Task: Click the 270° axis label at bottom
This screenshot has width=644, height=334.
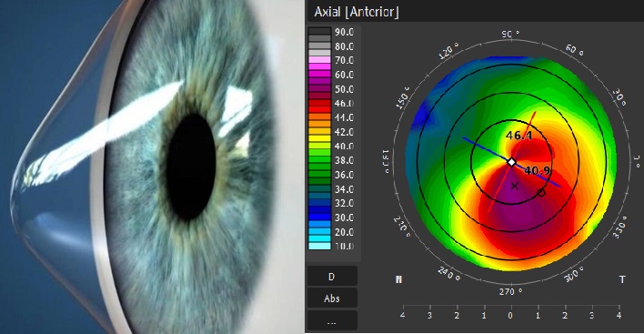Action: pyautogui.click(x=511, y=291)
